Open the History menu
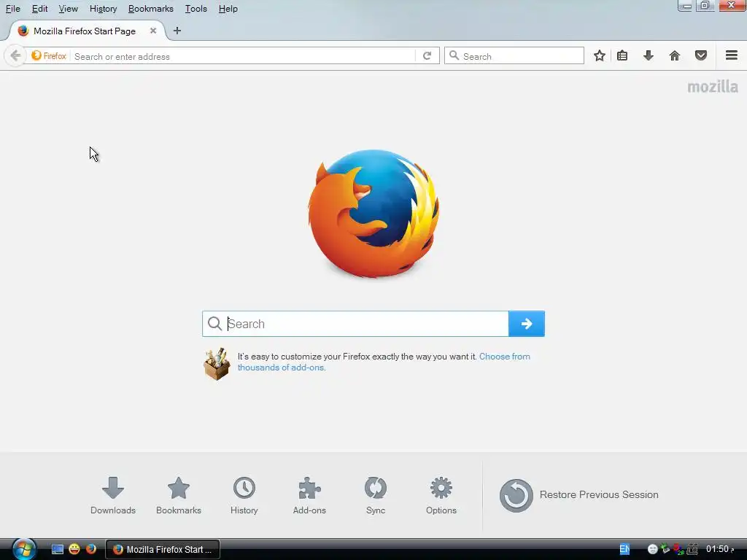The height and width of the screenshot is (560, 747). [103, 9]
